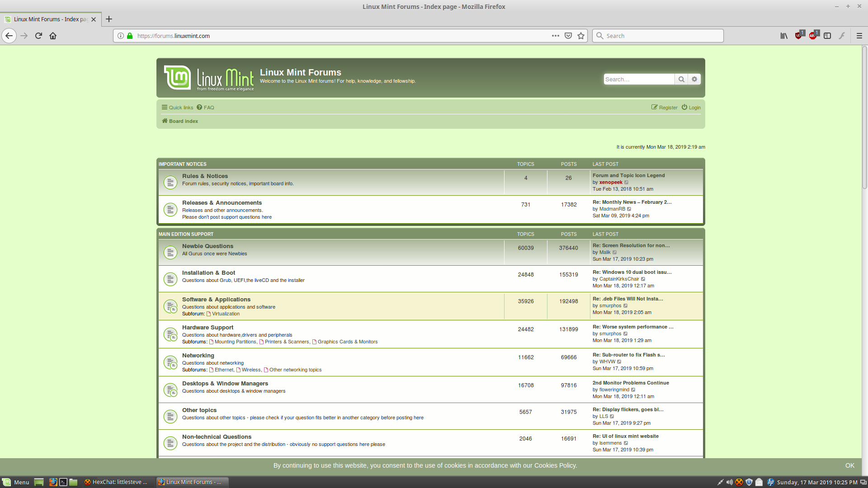Save the page to Pocket

point(568,36)
